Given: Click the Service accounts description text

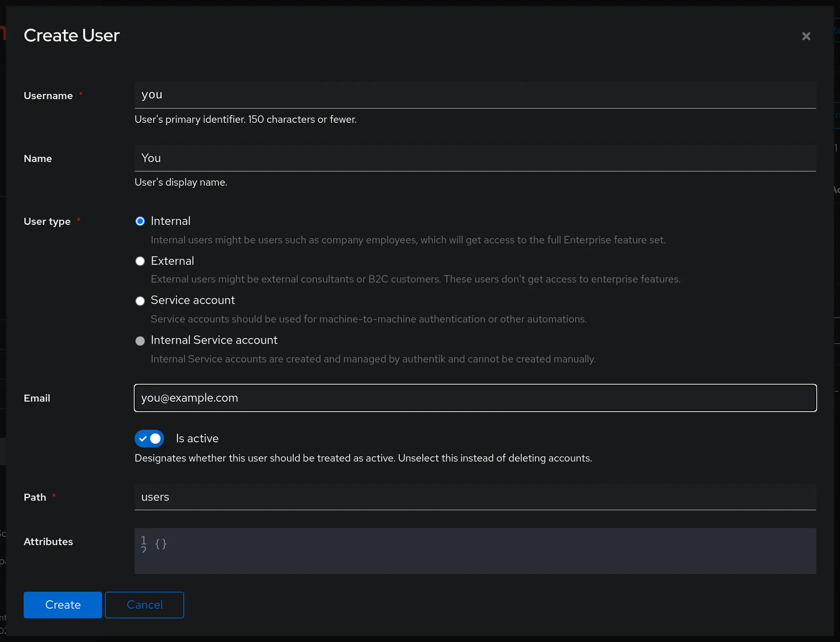Looking at the screenshot, I should click(x=369, y=319).
